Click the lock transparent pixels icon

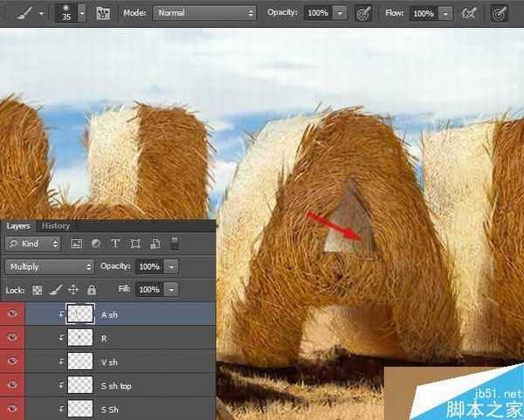click(x=37, y=289)
